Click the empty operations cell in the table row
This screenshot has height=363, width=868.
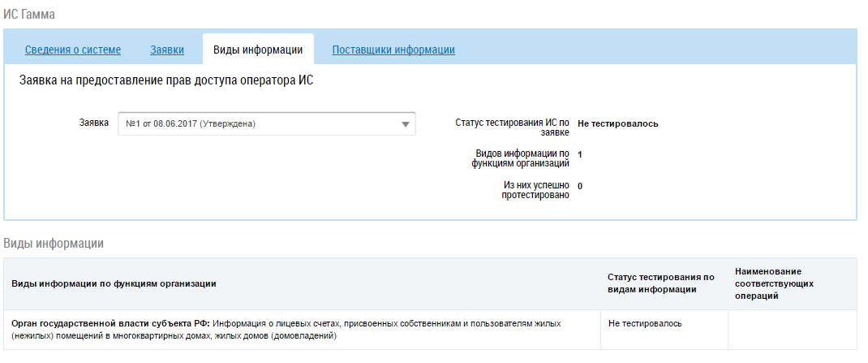click(793, 330)
